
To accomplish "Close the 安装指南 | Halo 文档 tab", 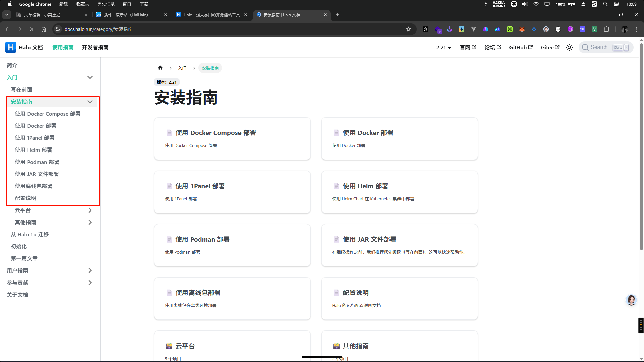I will 325,15.
